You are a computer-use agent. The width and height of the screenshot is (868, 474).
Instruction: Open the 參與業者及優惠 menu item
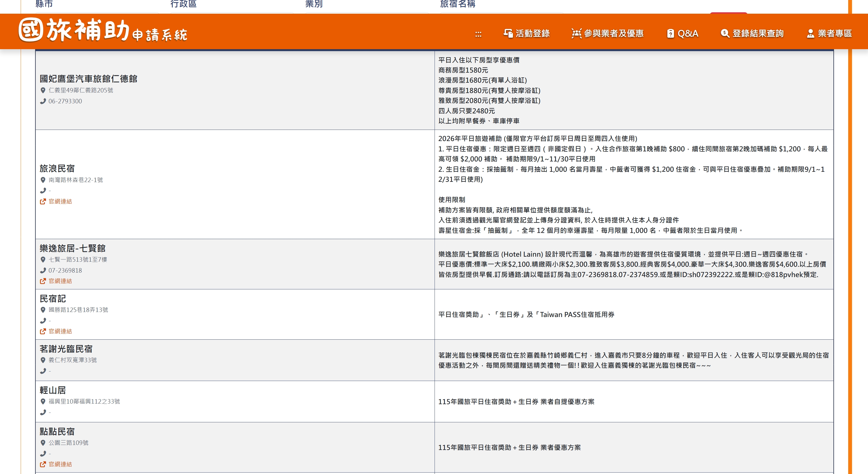pyautogui.click(x=608, y=33)
